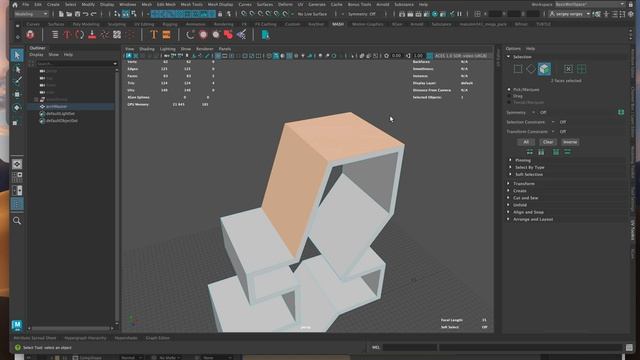Select defaultLightSet in the Outliner
640x360 pixels.
click(60, 113)
